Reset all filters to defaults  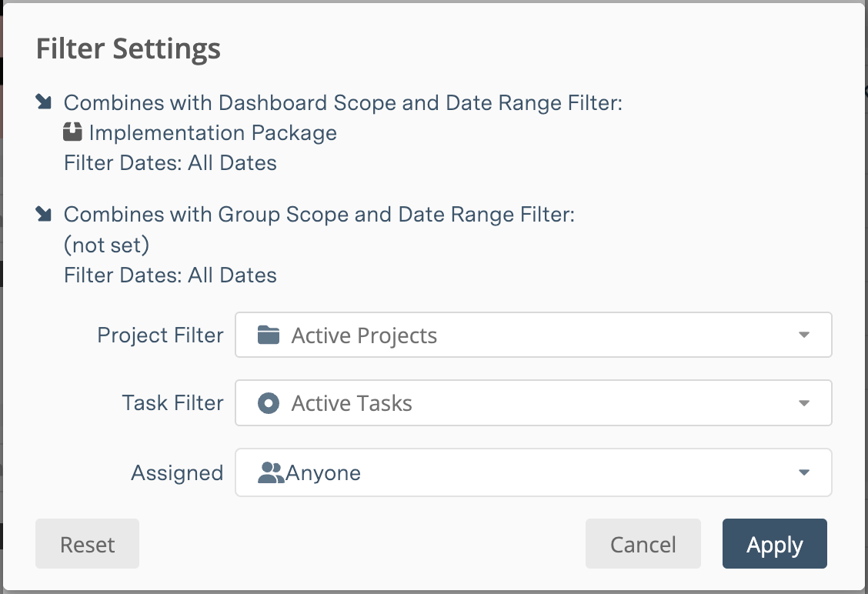tap(87, 543)
